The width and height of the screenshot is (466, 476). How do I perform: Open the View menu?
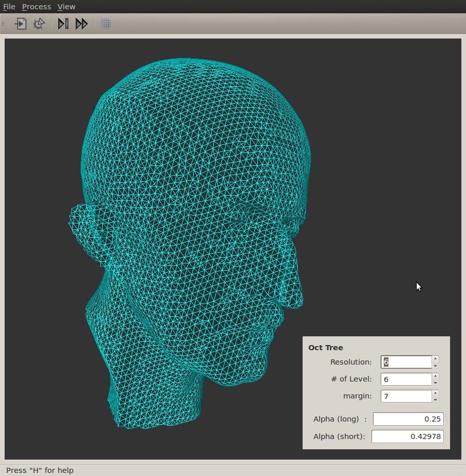tap(66, 7)
